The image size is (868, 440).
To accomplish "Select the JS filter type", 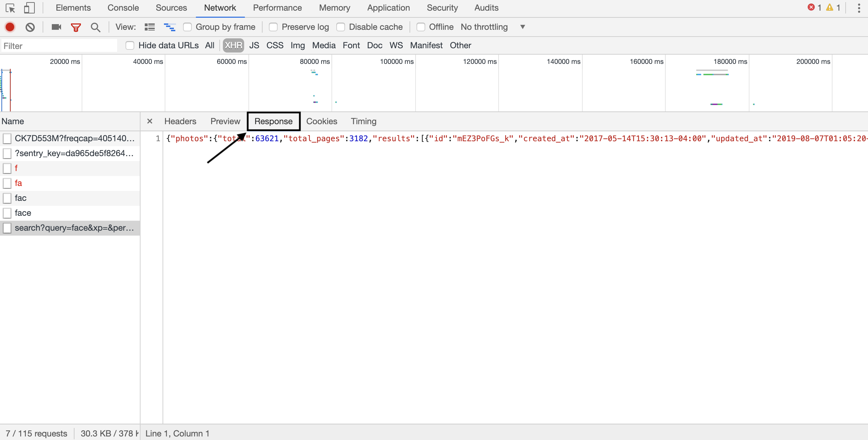I will pos(254,45).
